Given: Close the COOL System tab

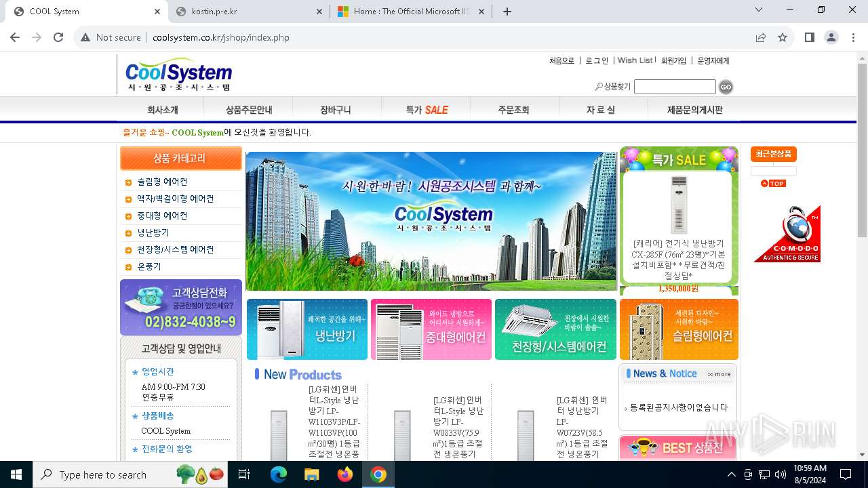Looking at the screenshot, I should point(157,12).
